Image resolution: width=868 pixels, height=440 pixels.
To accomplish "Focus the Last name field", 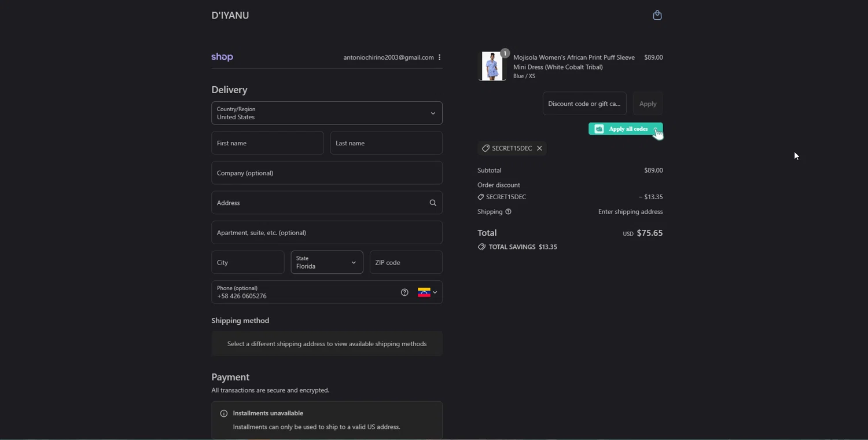I will (x=387, y=144).
